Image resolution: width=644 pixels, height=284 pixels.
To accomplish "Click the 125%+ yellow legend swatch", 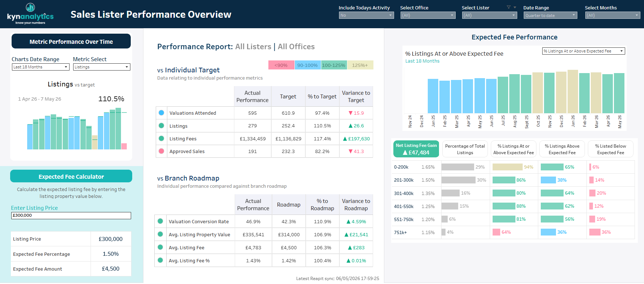I will tap(360, 65).
